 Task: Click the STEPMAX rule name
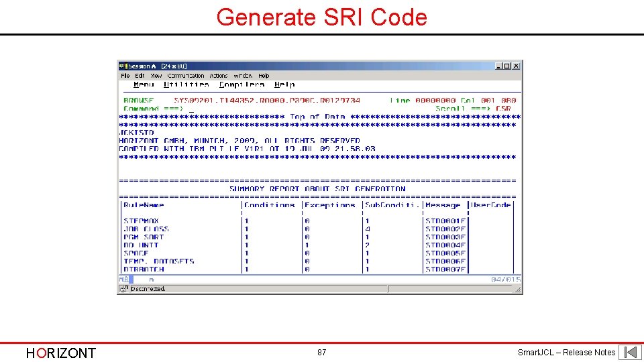(141, 221)
